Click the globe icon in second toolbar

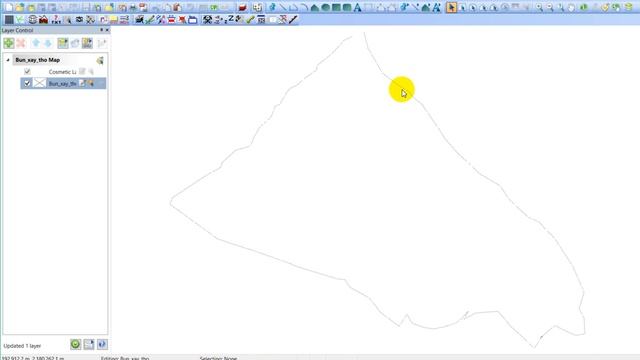tap(32, 20)
